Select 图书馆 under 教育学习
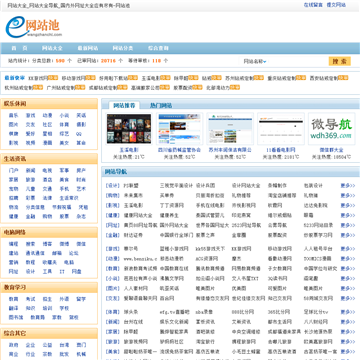 tap(16, 318)
